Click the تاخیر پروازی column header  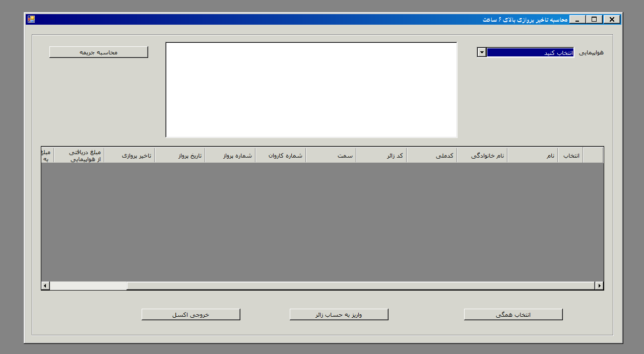(x=129, y=156)
